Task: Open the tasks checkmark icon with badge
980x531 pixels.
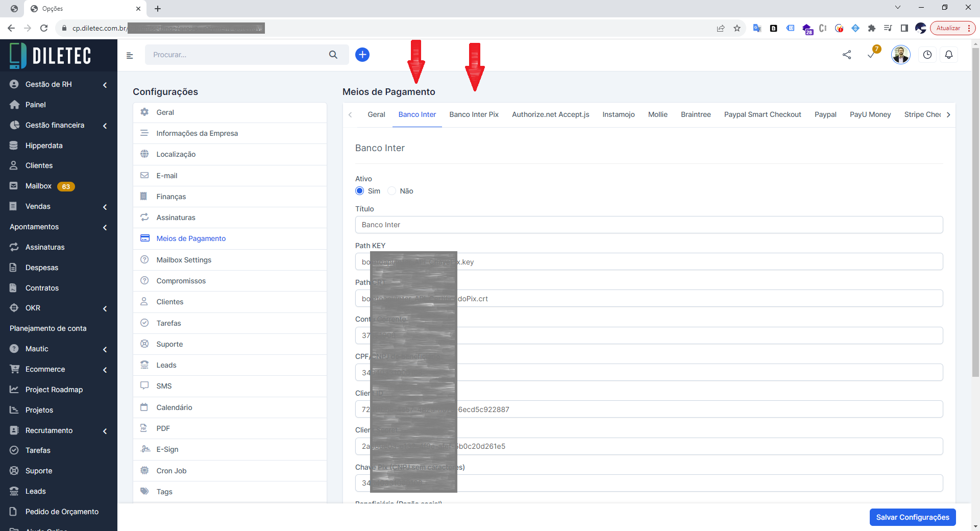Action: pyautogui.click(x=872, y=54)
